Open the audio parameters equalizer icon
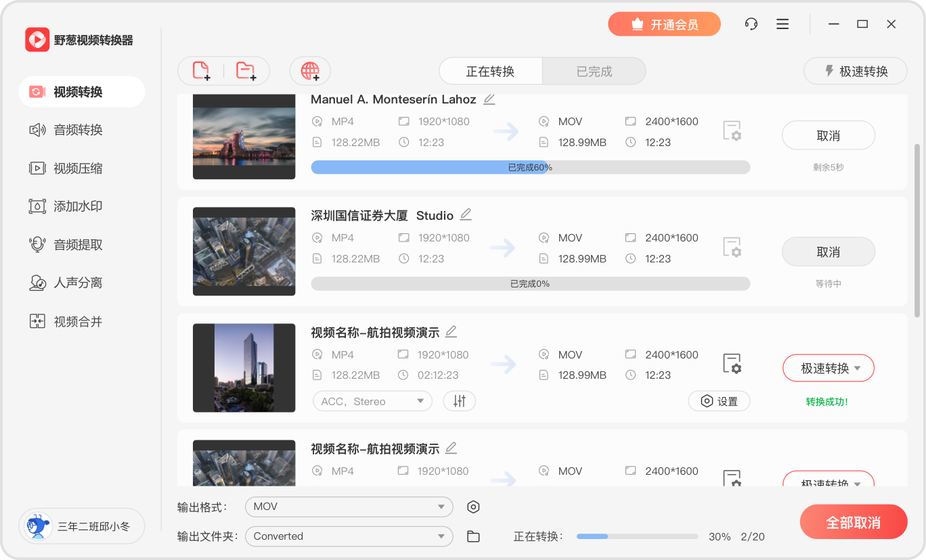The height and width of the screenshot is (560, 926). (459, 400)
